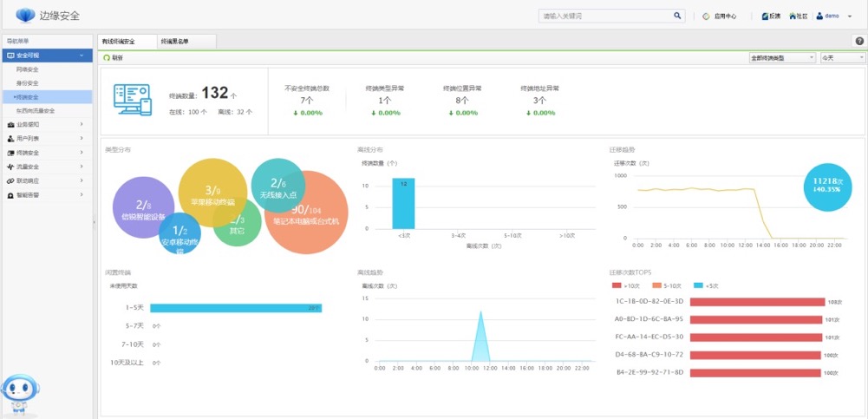The height and width of the screenshot is (419, 868).
Task: Switch to the 终端黑名单 tab
Action: click(x=186, y=42)
